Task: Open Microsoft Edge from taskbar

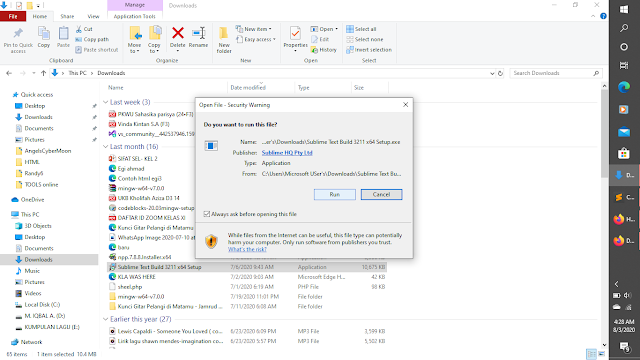Action: coord(624,87)
